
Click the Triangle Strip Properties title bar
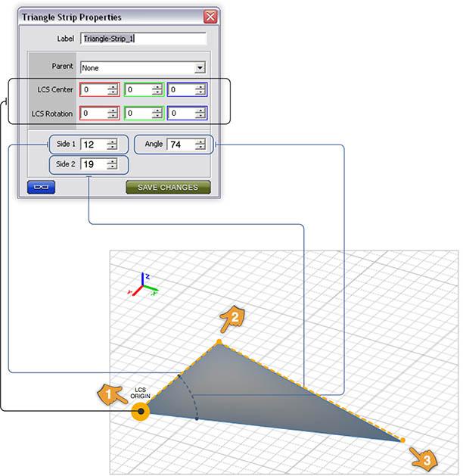point(119,17)
